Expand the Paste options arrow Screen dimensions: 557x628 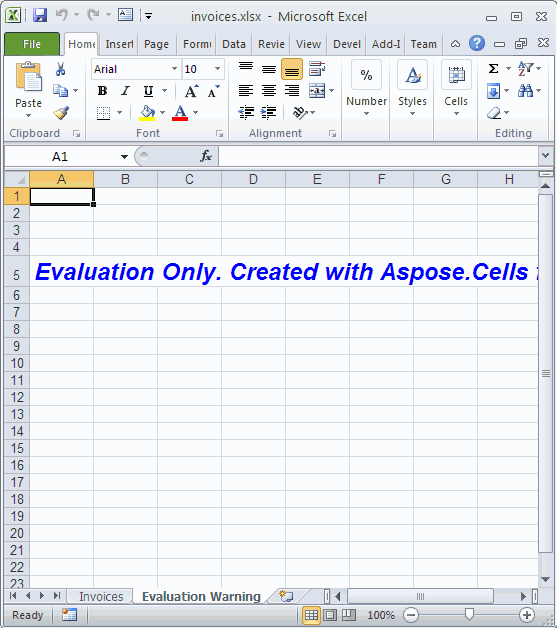click(x=28, y=116)
